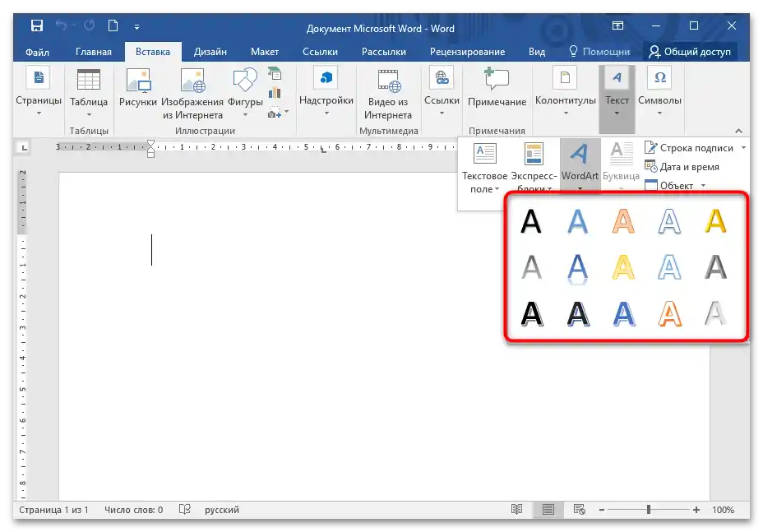Open the Текстовое поле text box menu
Image resolution: width=763 pixels, height=532 pixels.
[484, 169]
